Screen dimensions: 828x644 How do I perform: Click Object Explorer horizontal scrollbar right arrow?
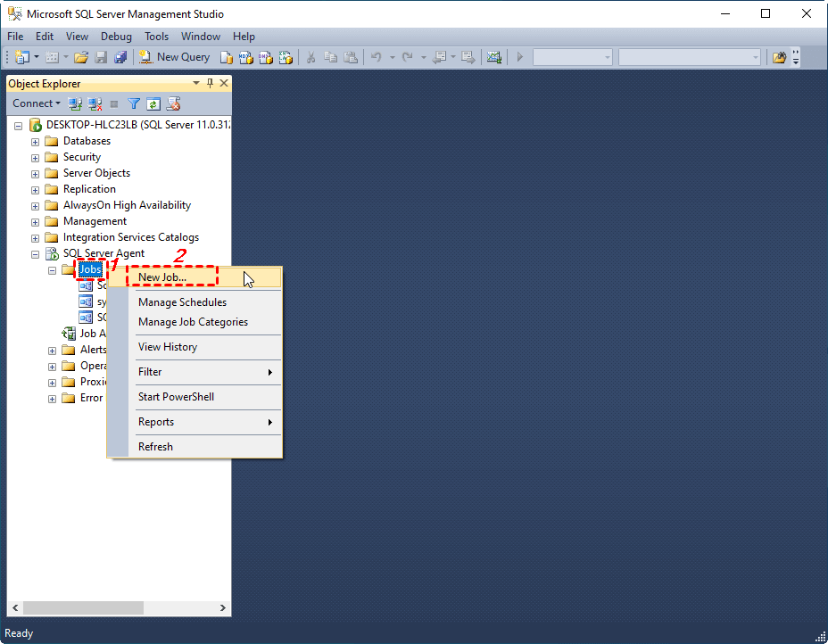coord(223,607)
